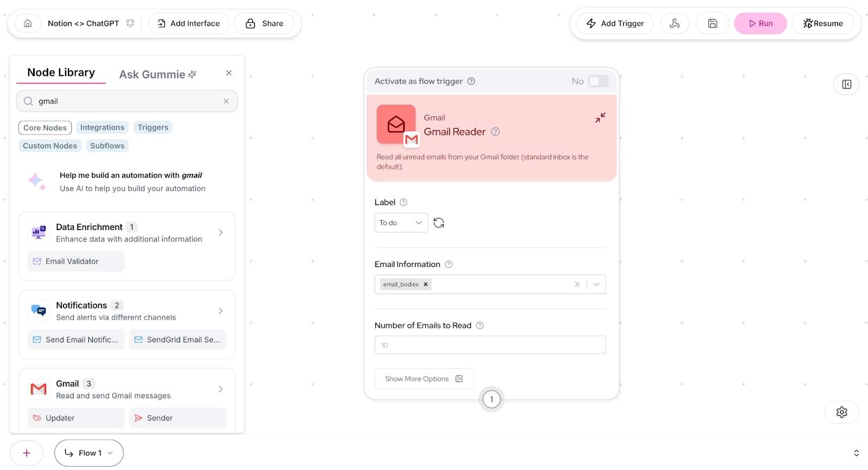Click the Gmail Reader envelope icon

click(396, 124)
